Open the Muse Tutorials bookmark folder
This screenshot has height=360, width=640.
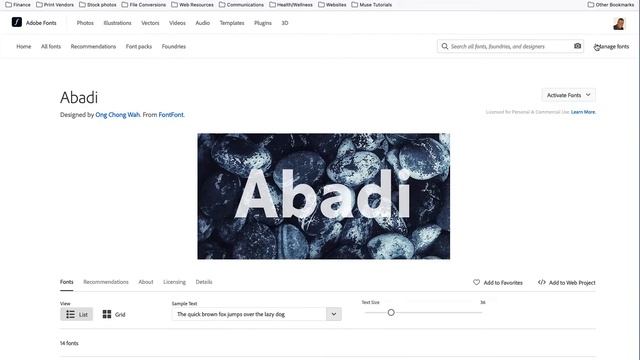point(371,5)
